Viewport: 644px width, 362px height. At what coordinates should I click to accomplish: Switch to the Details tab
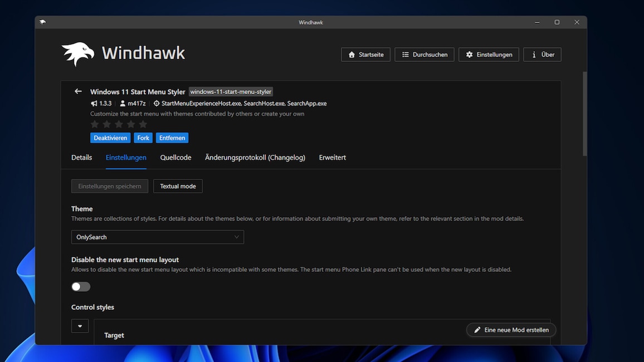[82, 158]
